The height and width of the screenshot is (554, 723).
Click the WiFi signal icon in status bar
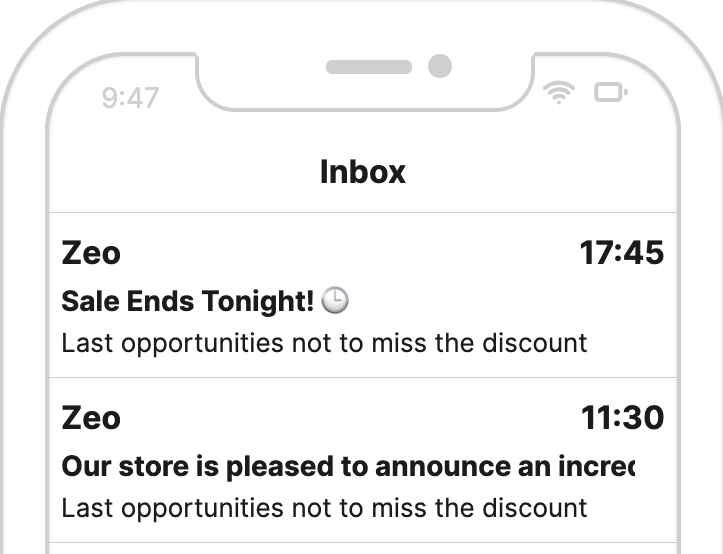(x=558, y=93)
